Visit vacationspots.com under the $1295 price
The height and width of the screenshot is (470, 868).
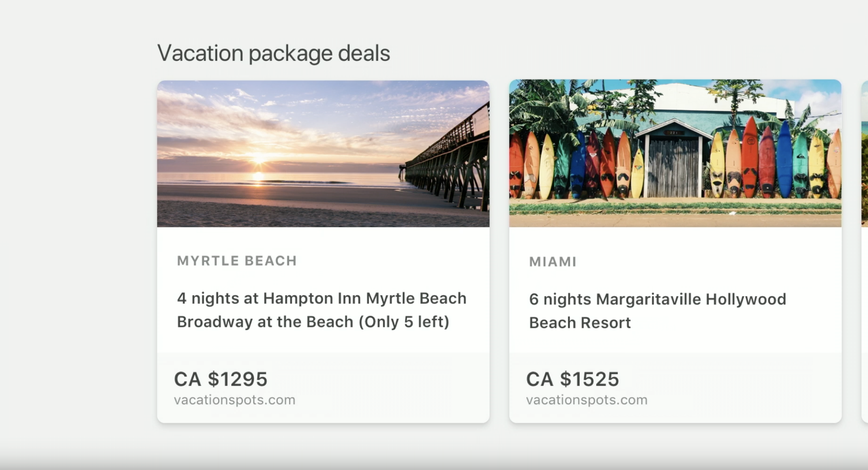(235, 400)
